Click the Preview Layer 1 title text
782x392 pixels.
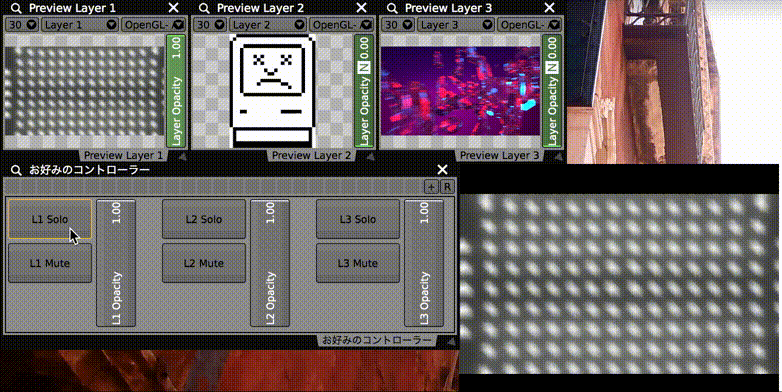[72, 8]
